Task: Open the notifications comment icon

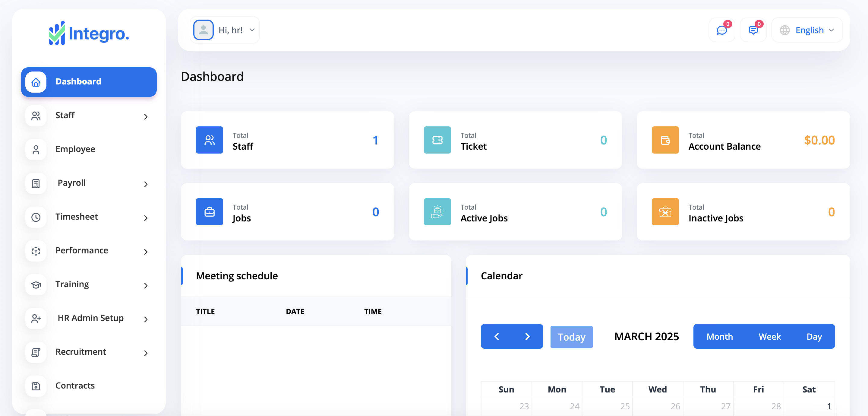Action: click(x=753, y=30)
